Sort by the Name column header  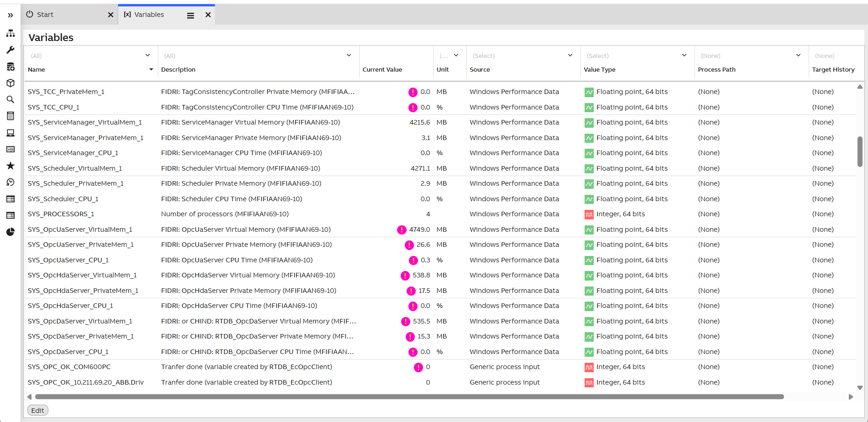click(x=37, y=70)
